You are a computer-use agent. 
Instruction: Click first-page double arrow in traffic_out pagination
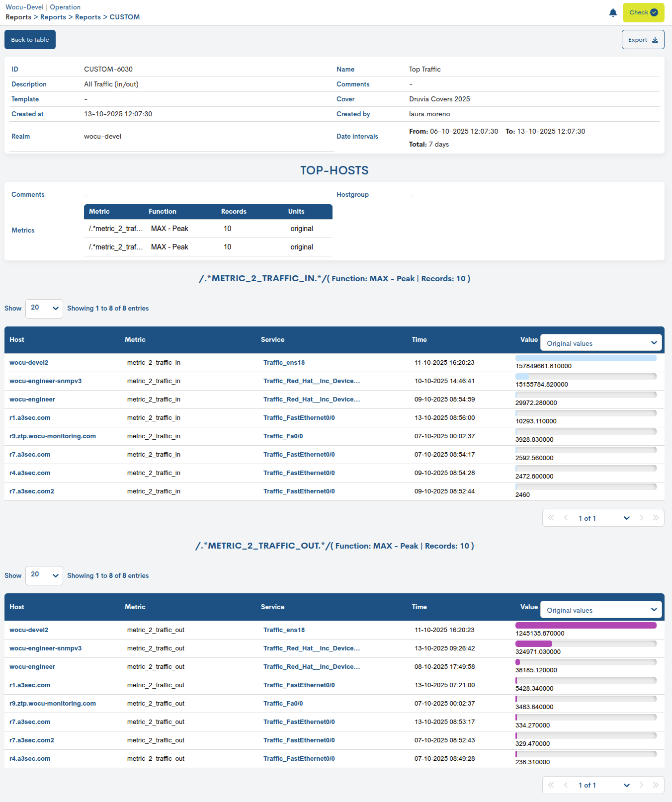[x=551, y=785]
